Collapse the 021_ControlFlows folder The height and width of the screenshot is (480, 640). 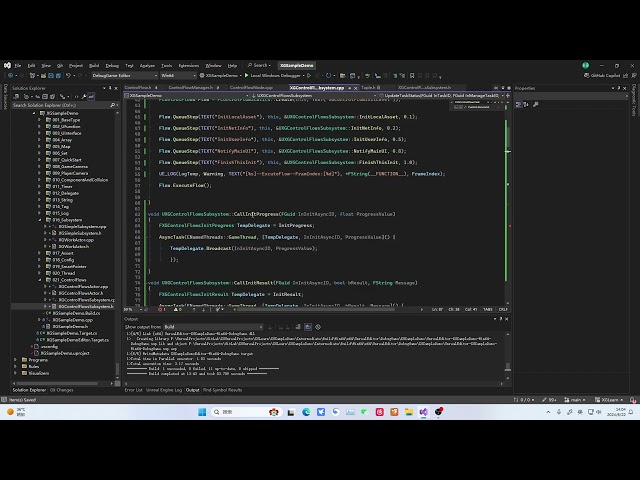[x=40, y=280]
